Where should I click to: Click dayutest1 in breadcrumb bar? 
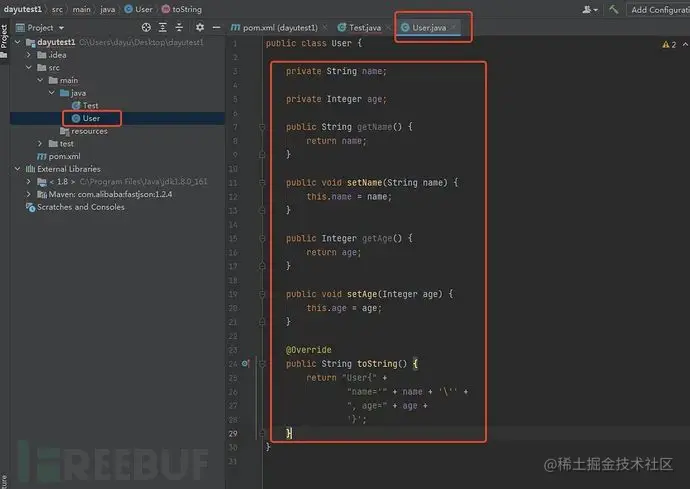22,9
